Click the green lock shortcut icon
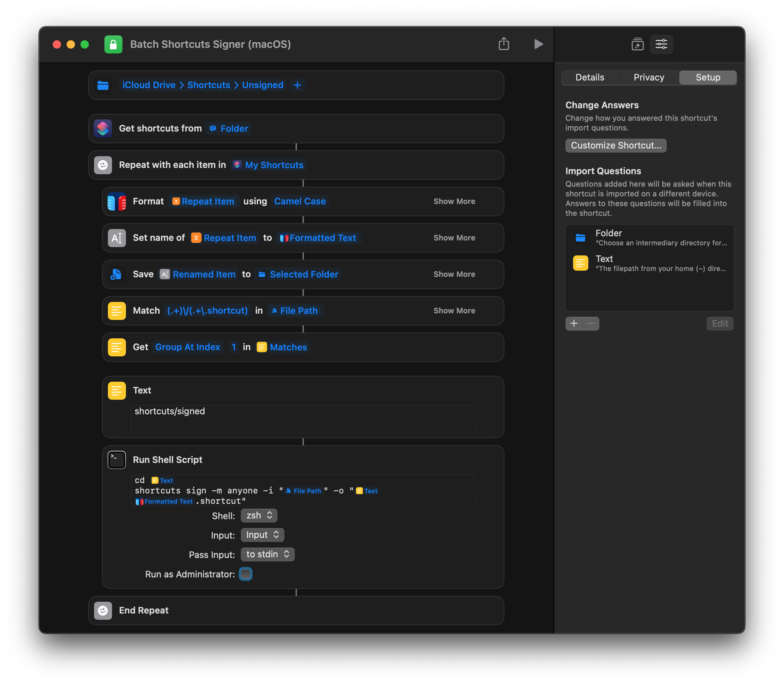 coord(113,44)
